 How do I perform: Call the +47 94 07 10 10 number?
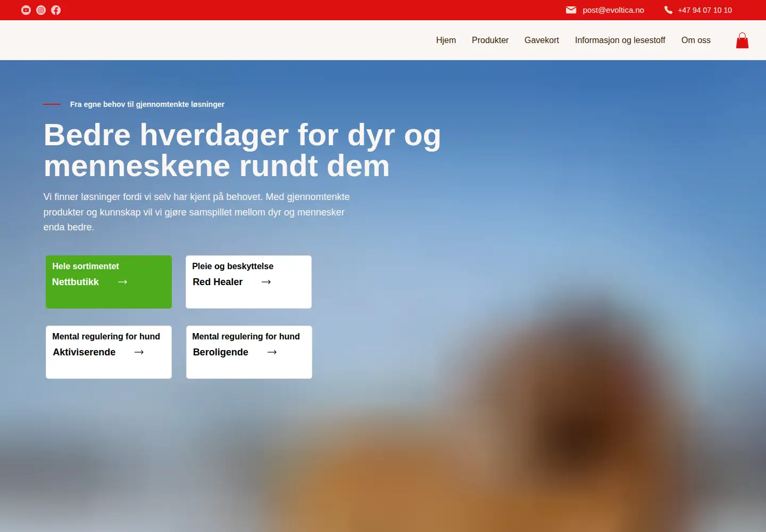[x=705, y=10]
